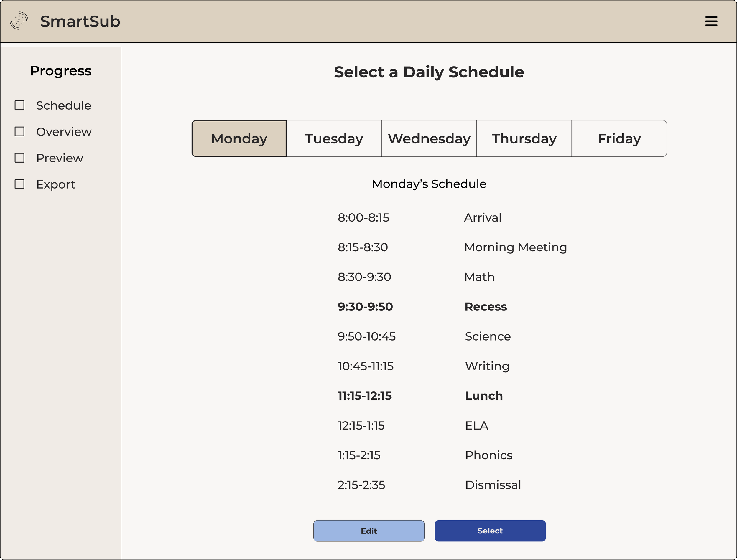Screen dimensions: 737x560
Task: Check the Overview progress checkbox
Action: 19,132
